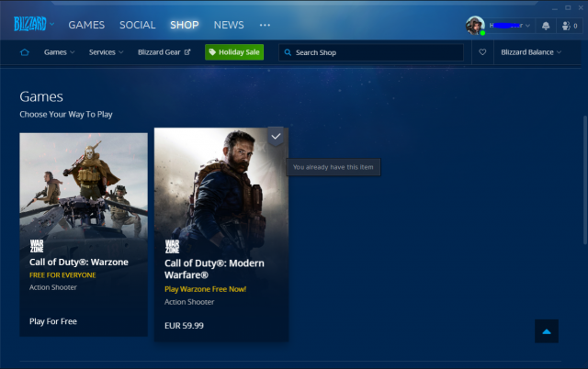
Task: Open the friends list icon
Action: [x=570, y=25]
